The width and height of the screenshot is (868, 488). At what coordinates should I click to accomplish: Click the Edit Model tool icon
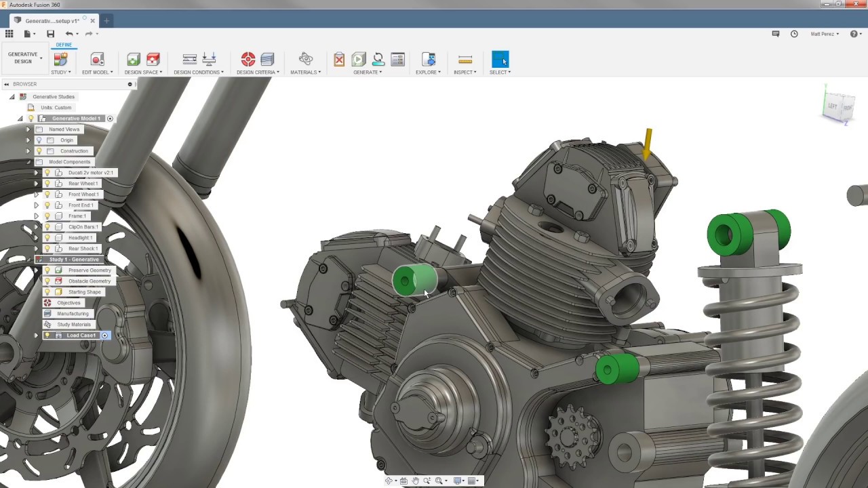[97, 60]
